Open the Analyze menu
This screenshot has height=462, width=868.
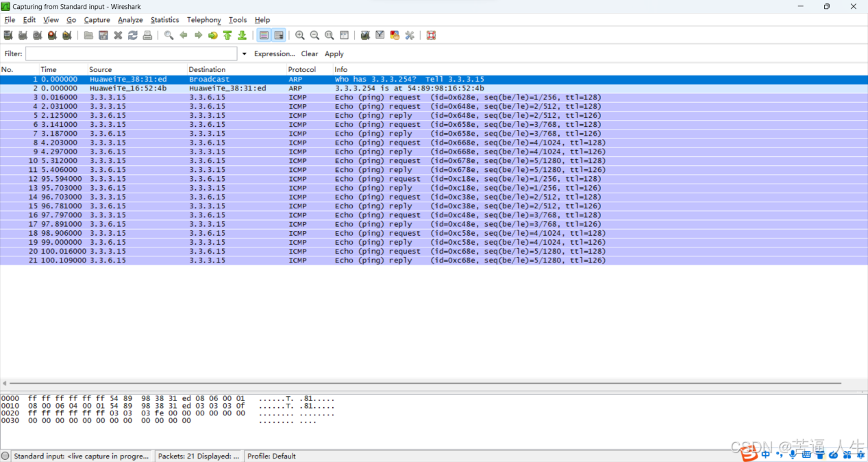click(130, 20)
